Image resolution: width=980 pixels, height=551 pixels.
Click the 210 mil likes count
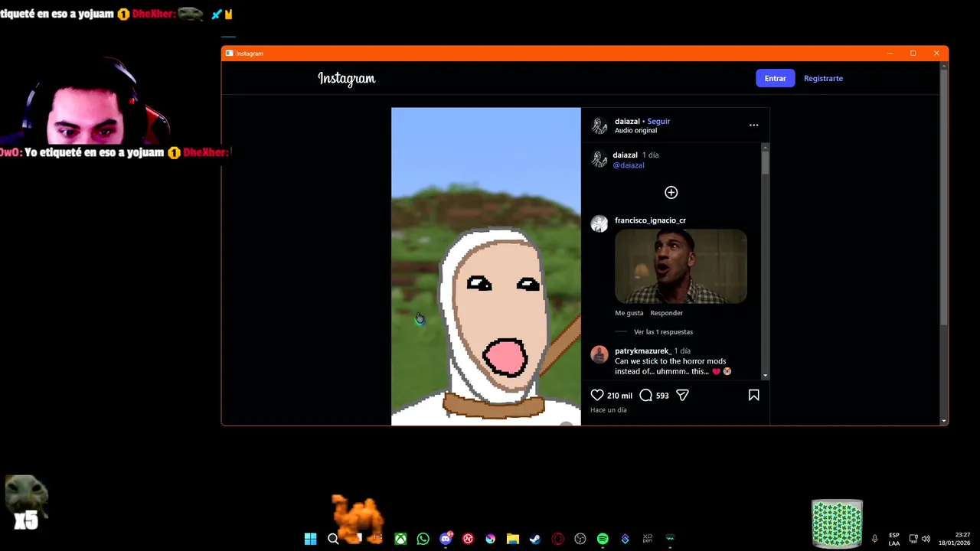point(619,396)
